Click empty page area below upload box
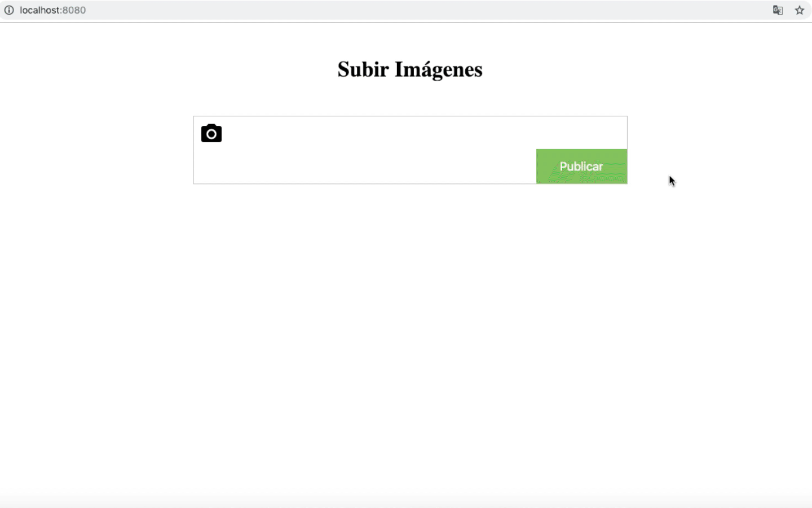This screenshot has width=812, height=508. coord(410,339)
